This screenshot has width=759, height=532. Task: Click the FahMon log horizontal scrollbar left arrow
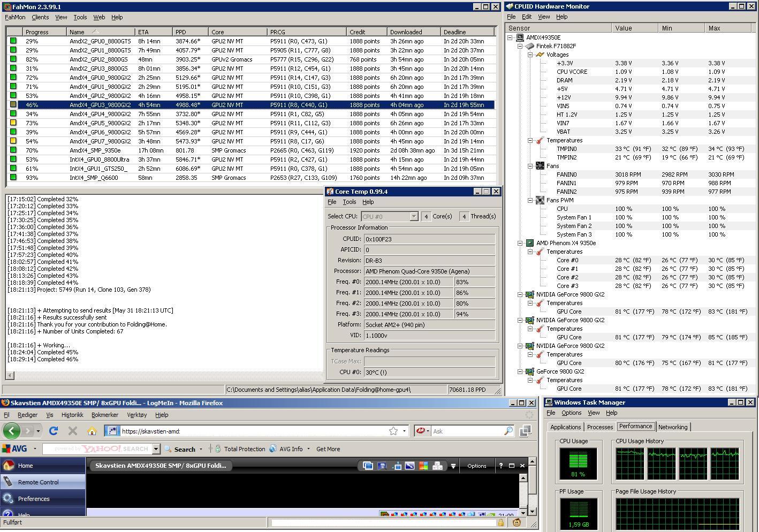[10, 376]
